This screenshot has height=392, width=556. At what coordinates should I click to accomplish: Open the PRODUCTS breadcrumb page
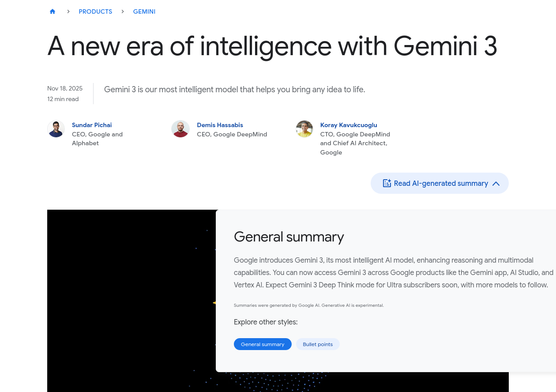95,11
